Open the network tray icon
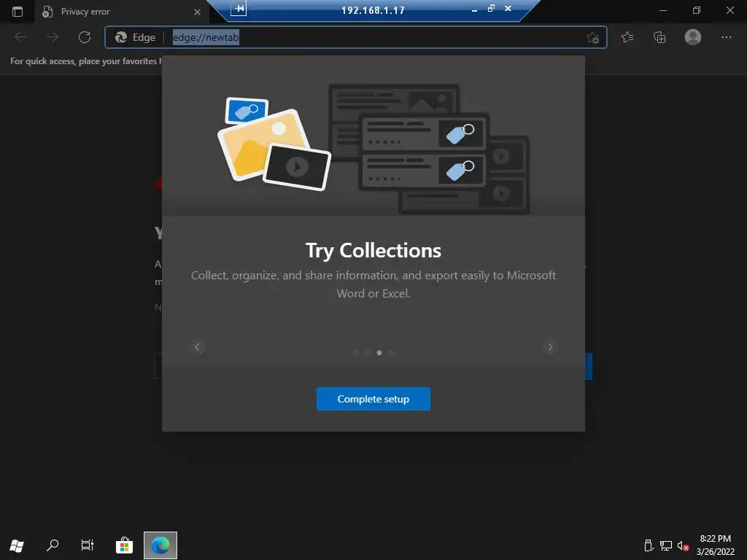 665,545
